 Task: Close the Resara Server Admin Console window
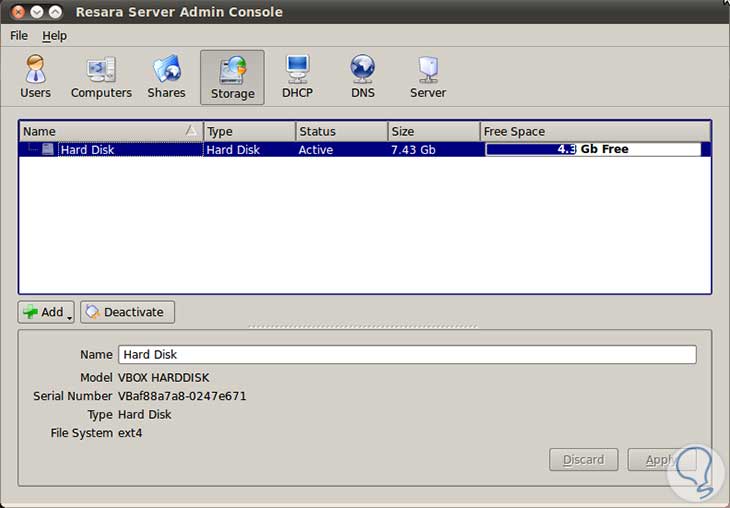pyautogui.click(x=18, y=12)
